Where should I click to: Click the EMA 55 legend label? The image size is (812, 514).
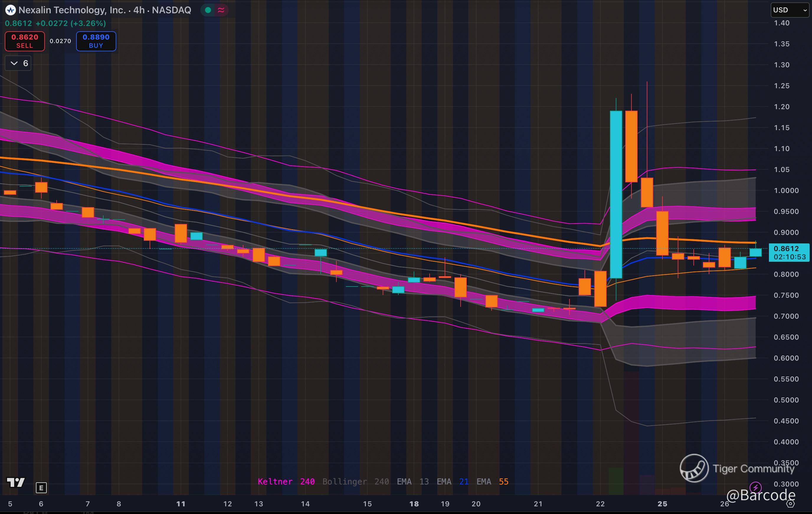492,482
